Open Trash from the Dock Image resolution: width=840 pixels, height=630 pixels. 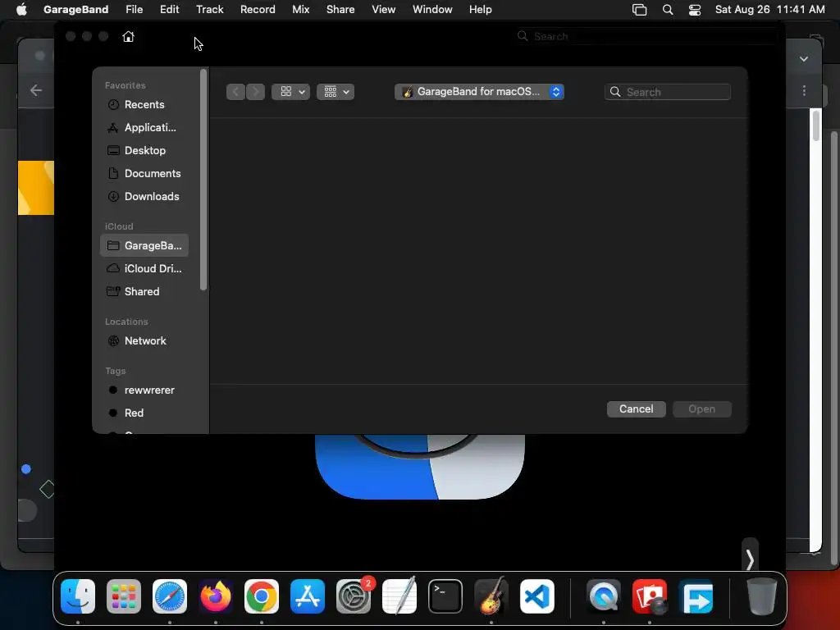(x=761, y=596)
